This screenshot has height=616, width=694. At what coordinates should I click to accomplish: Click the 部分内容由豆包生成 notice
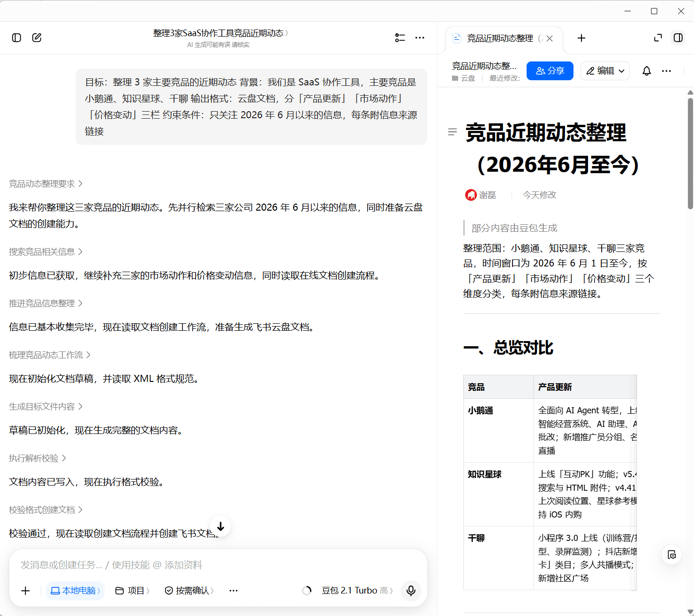[514, 228]
